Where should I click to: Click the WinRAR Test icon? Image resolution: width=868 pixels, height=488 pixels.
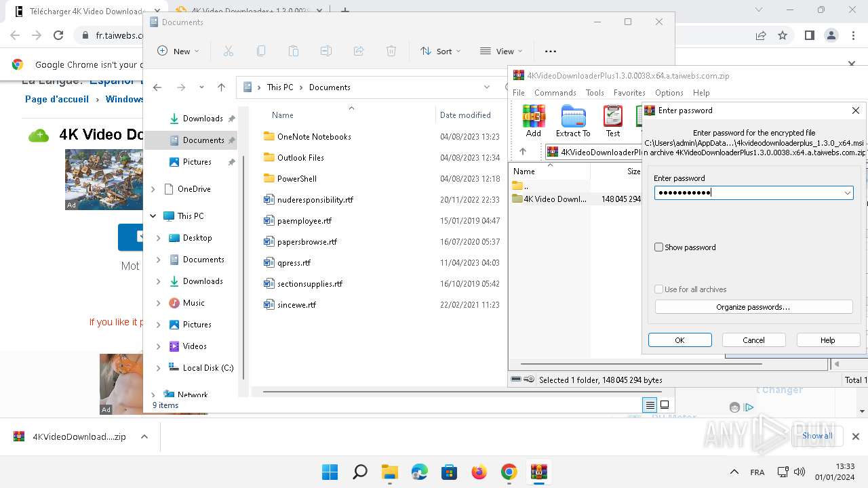click(613, 117)
